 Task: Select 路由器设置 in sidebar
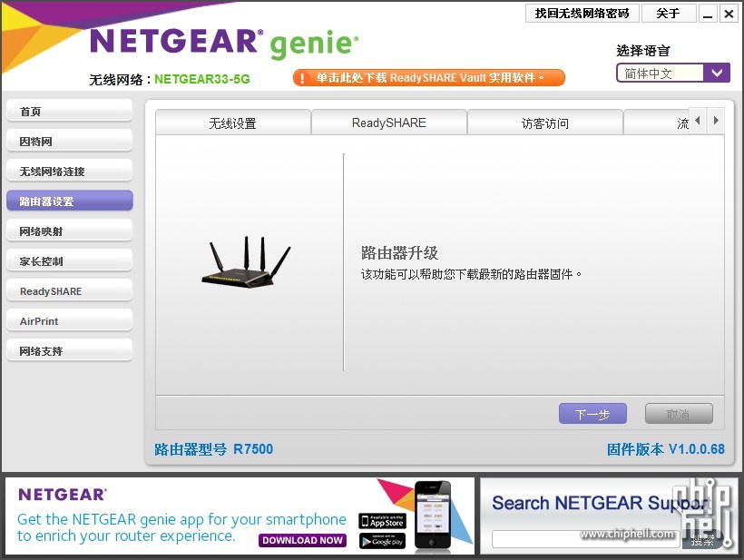click(69, 201)
